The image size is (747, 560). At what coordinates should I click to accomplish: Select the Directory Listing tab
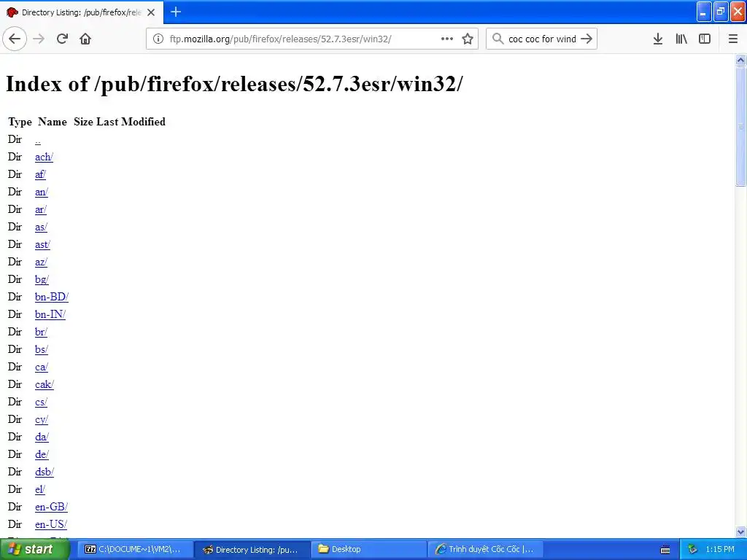coord(82,12)
